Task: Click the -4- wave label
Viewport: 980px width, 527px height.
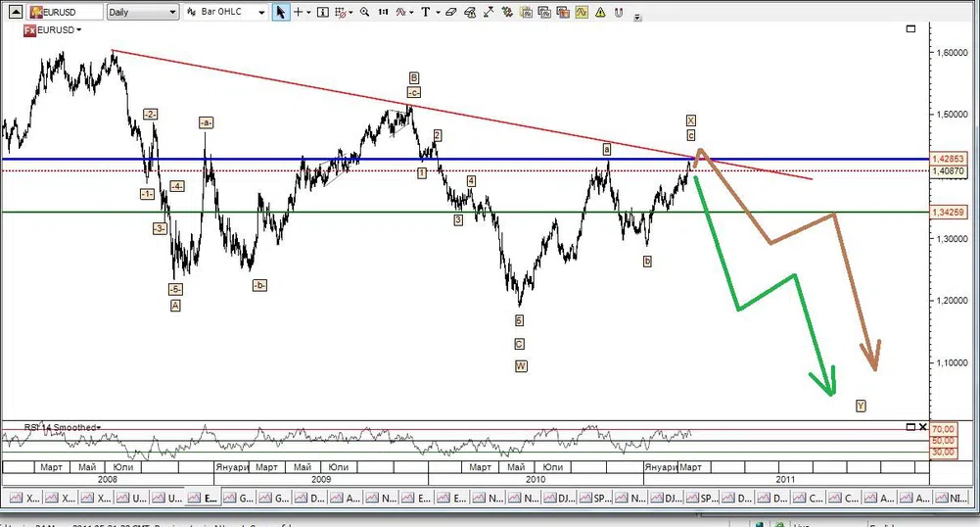Action: pyautogui.click(x=177, y=186)
